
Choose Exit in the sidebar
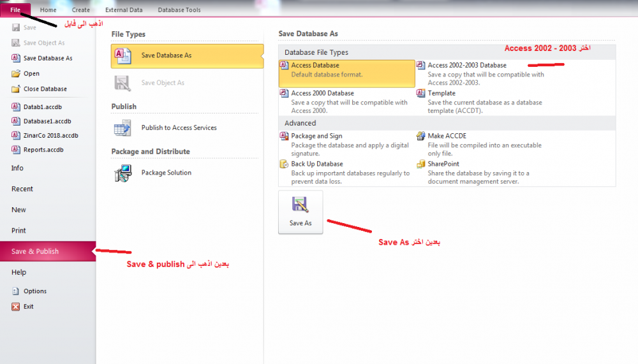[29, 307]
